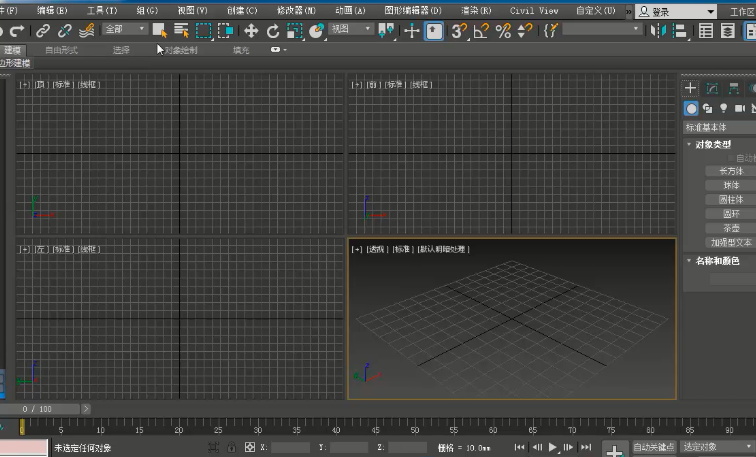Collapse the 对象类型 rollout
756x457 pixels.
(x=713, y=145)
